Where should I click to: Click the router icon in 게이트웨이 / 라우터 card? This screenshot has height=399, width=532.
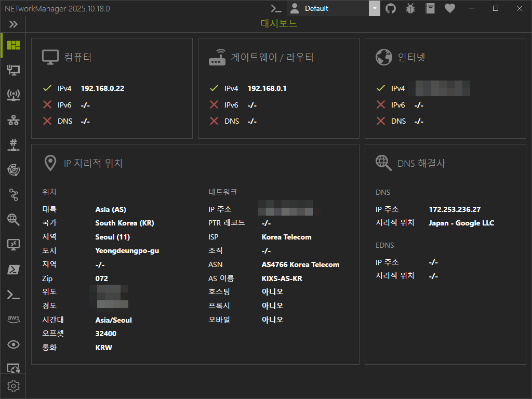pos(217,57)
